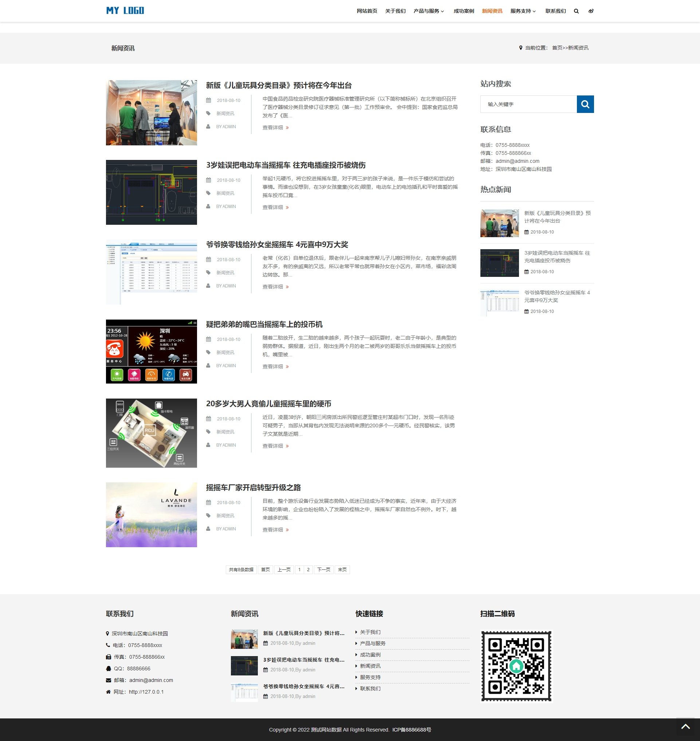Click the 输入关键字 search input field
The image size is (700, 741).
[528, 104]
